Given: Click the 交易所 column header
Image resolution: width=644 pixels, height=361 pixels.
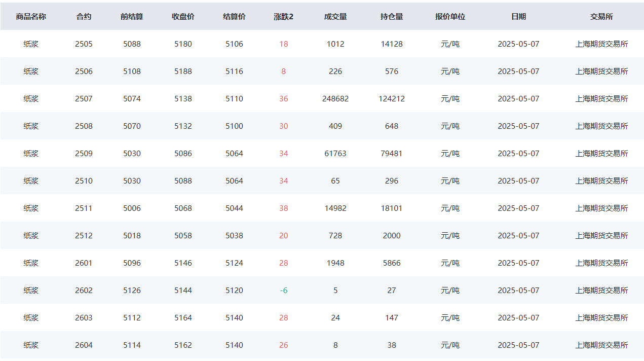Looking at the screenshot, I should [x=601, y=17].
